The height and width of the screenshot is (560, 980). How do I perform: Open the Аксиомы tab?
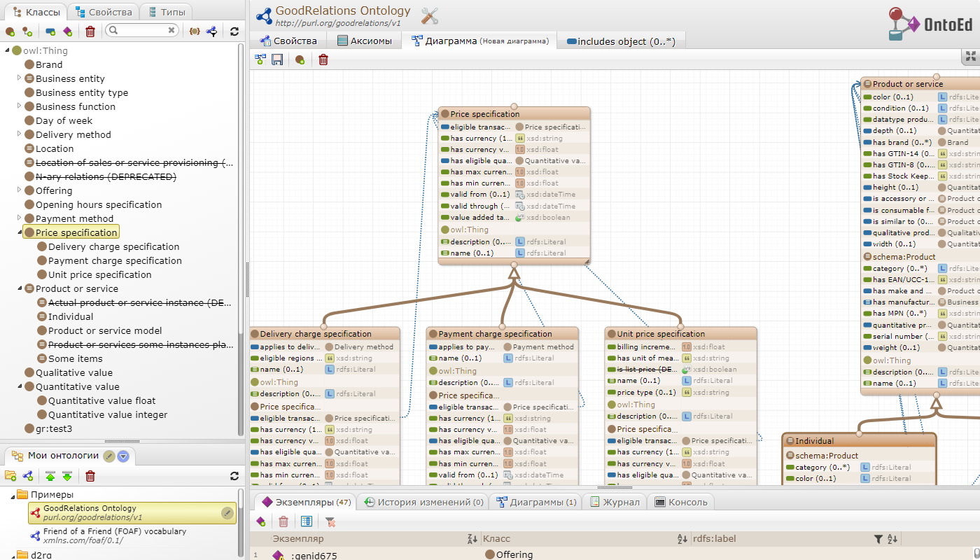point(365,41)
